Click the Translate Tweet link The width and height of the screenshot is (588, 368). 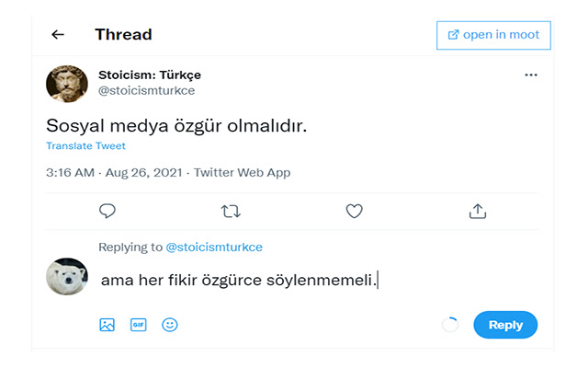click(x=85, y=145)
